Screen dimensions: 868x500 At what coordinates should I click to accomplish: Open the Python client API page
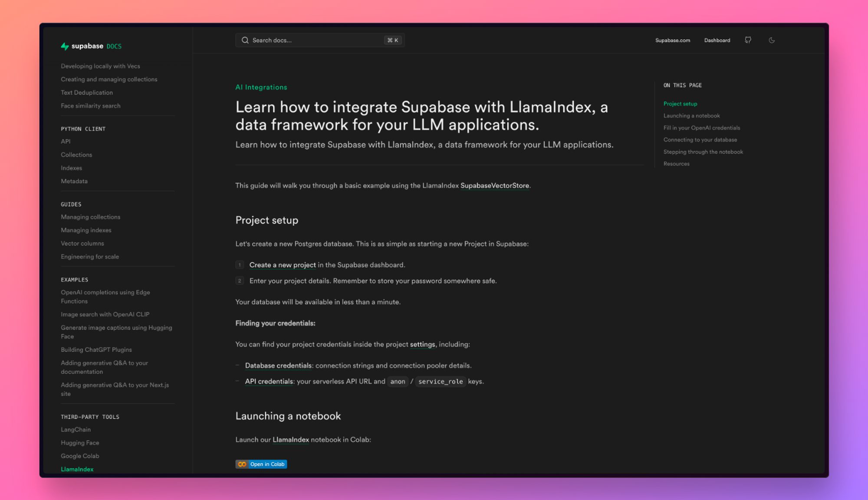click(66, 141)
